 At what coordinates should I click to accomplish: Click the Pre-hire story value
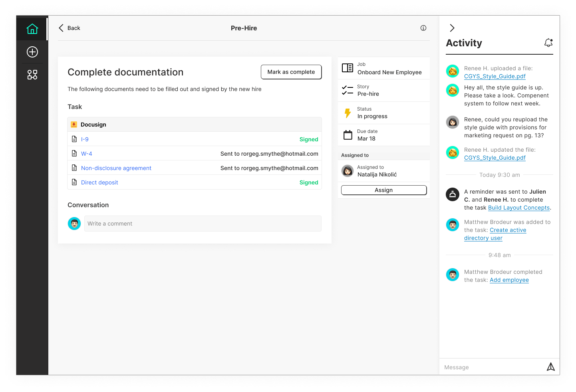point(368,94)
